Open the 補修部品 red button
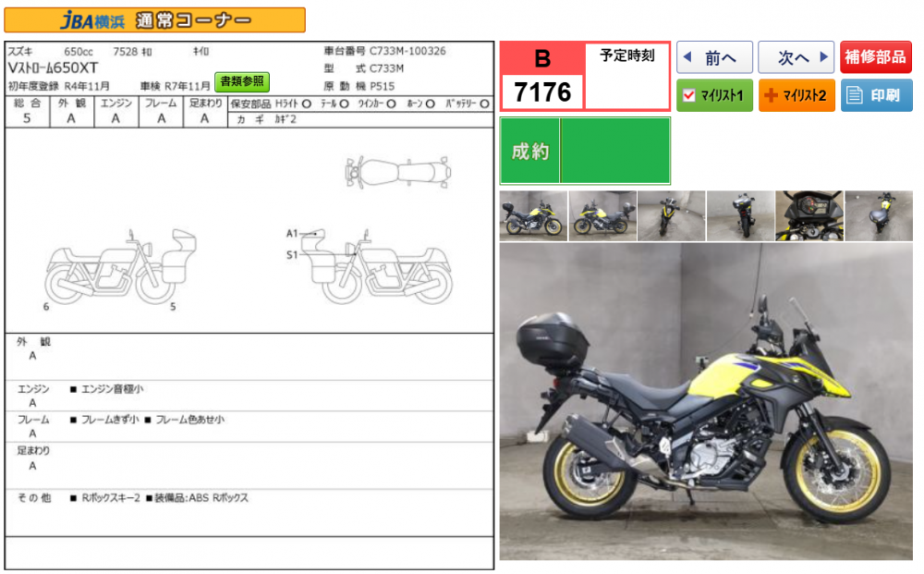This screenshot has height=574, width=924. pyautogui.click(x=876, y=57)
